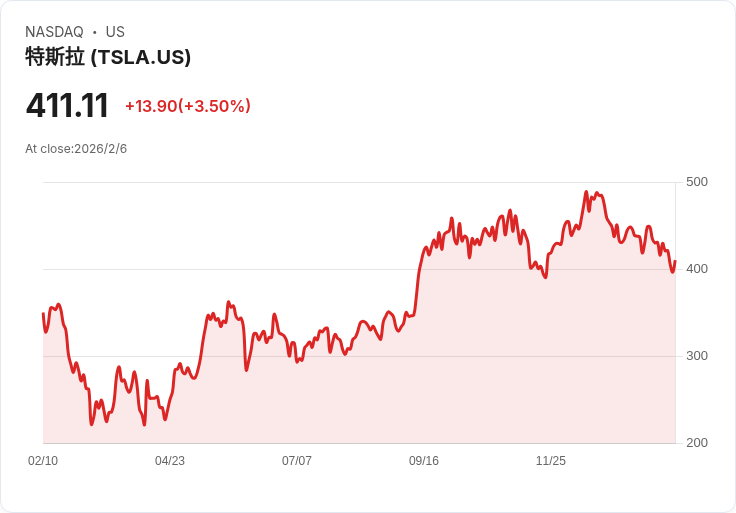Click the At close:2026/2/6 timestamp
This screenshot has height=513, width=736.
coord(76,149)
